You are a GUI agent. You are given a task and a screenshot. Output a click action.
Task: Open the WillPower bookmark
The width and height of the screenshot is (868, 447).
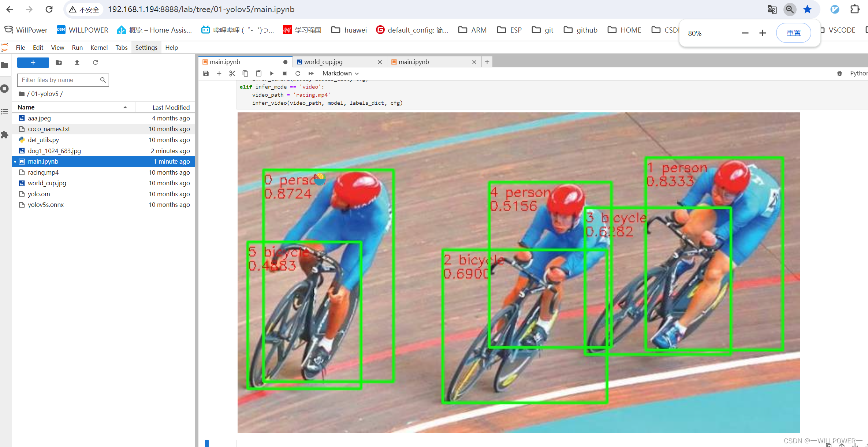coord(26,30)
